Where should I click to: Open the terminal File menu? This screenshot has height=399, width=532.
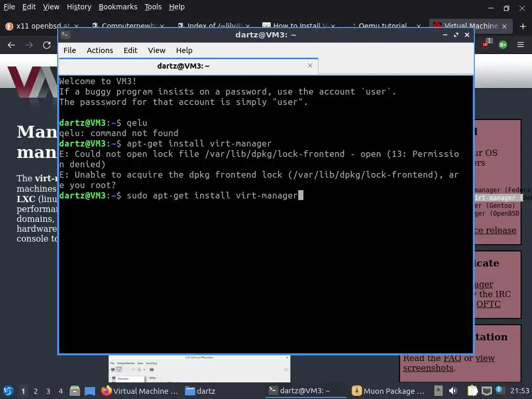pos(70,50)
